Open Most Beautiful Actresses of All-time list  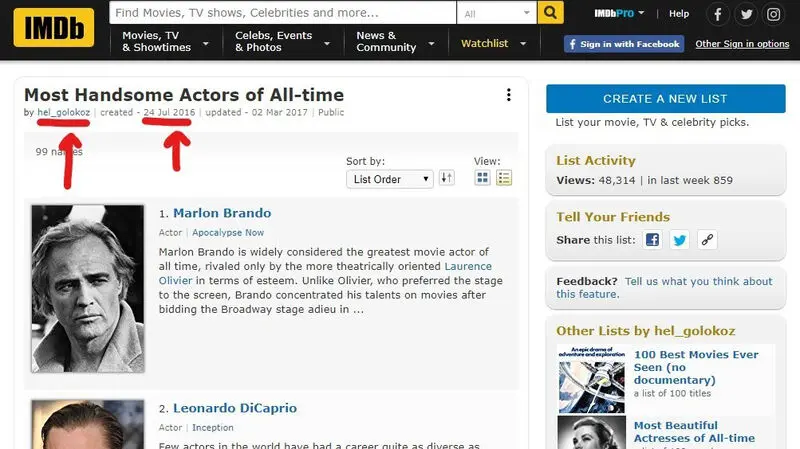(x=694, y=432)
